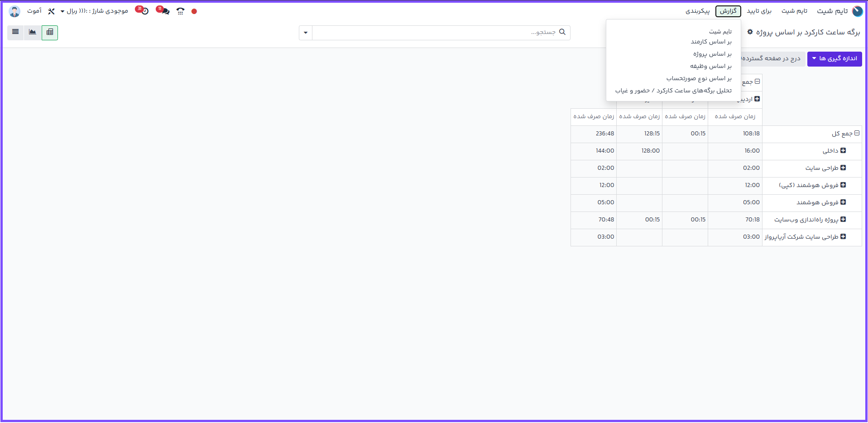Open the wrench debug tools icon
Screen dimensions: 868x423
click(x=51, y=11)
